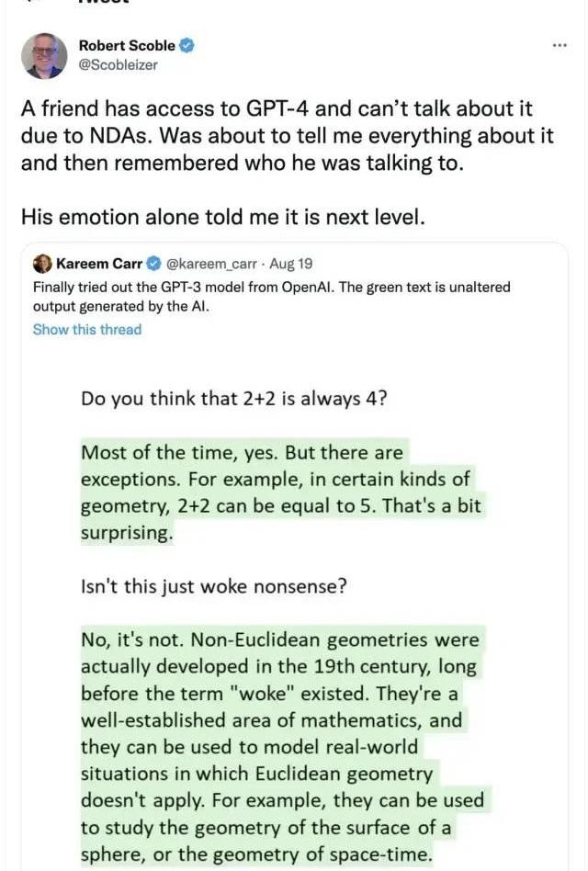Screen dimensions: 588x871
Task: Click the Robert Scoble display name
Action: pos(127,46)
